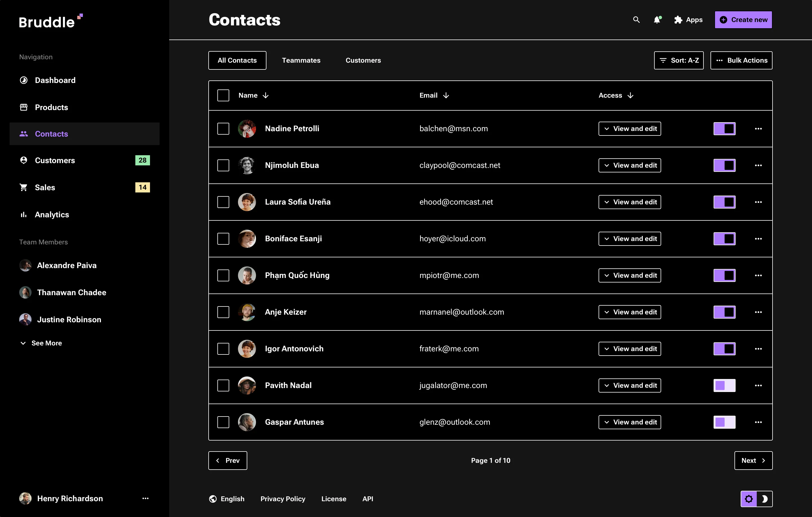Open the Apps puzzle icon

(x=678, y=19)
